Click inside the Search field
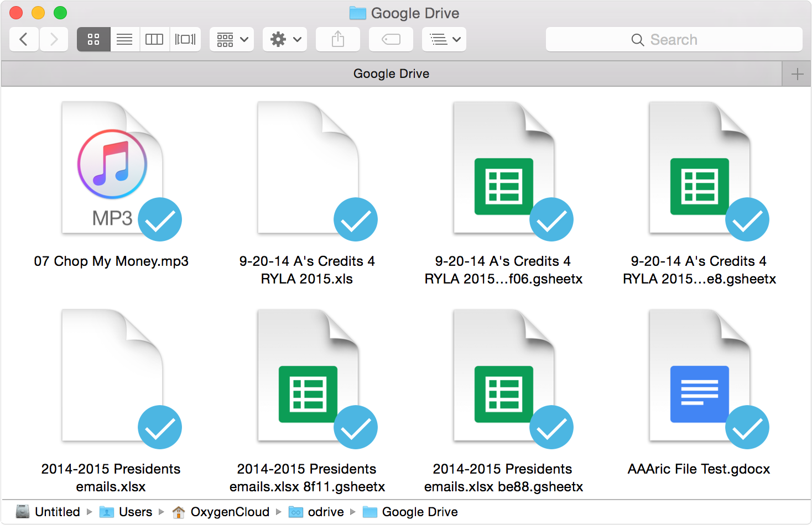Viewport: 812px width, 525px height. (675, 39)
